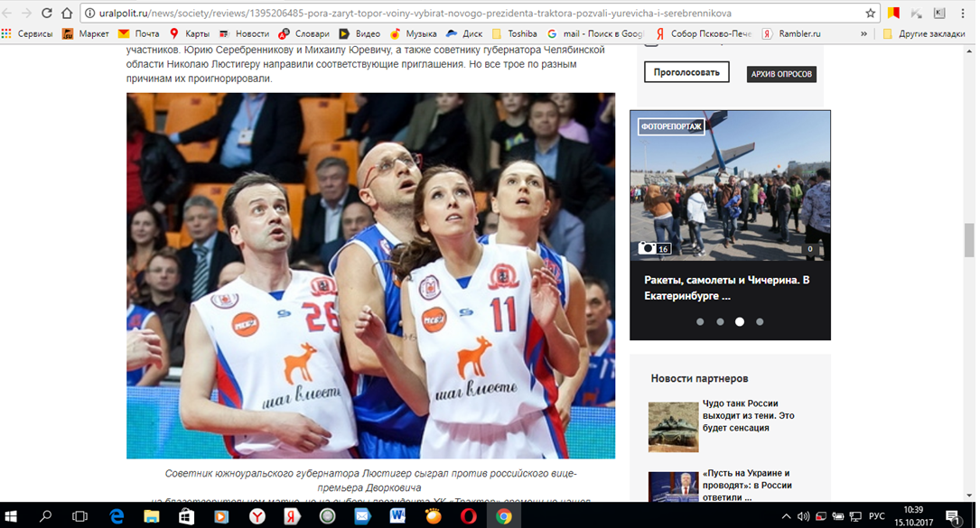
Task: Select the second slider dot
Action: [x=720, y=322]
